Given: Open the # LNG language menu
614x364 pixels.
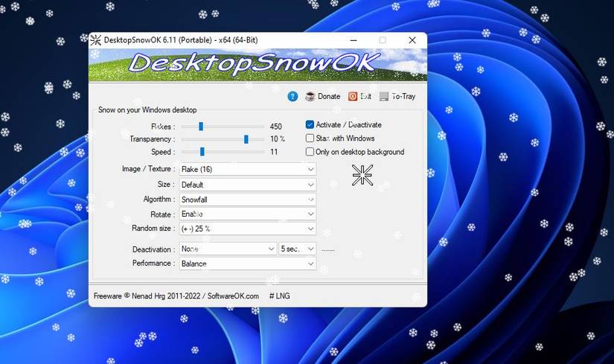Looking at the screenshot, I should tap(280, 296).
